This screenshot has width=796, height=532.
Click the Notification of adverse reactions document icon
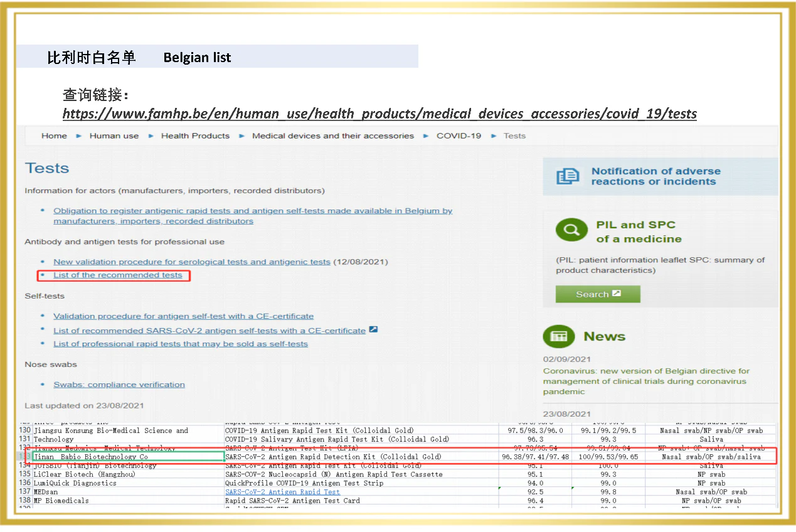coord(568,176)
